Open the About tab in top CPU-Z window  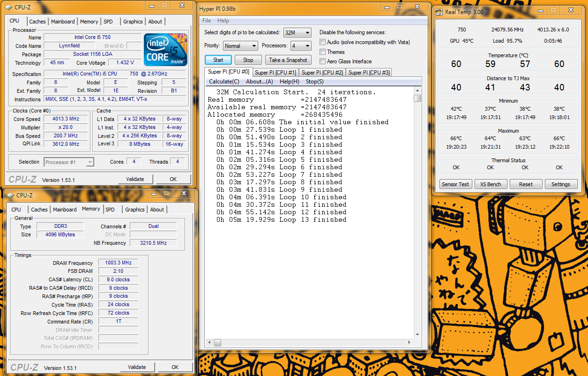point(155,22)
